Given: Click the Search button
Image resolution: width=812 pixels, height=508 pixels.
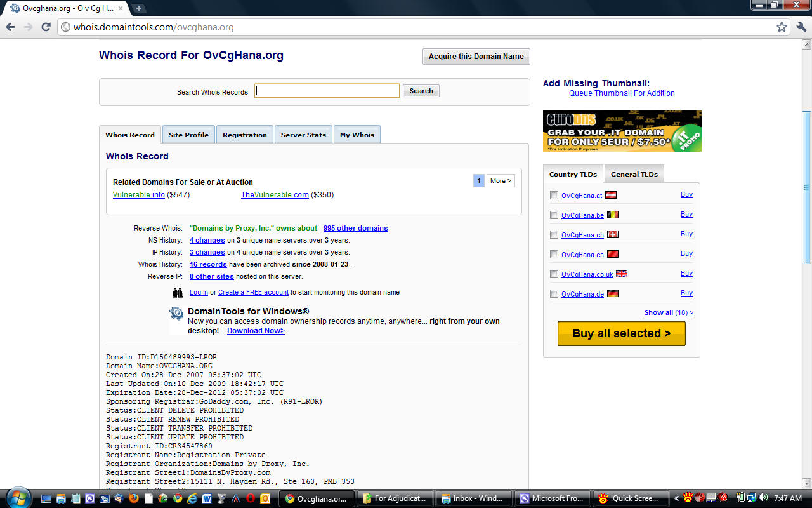Looking at the screenshot, I should [421, 91].
